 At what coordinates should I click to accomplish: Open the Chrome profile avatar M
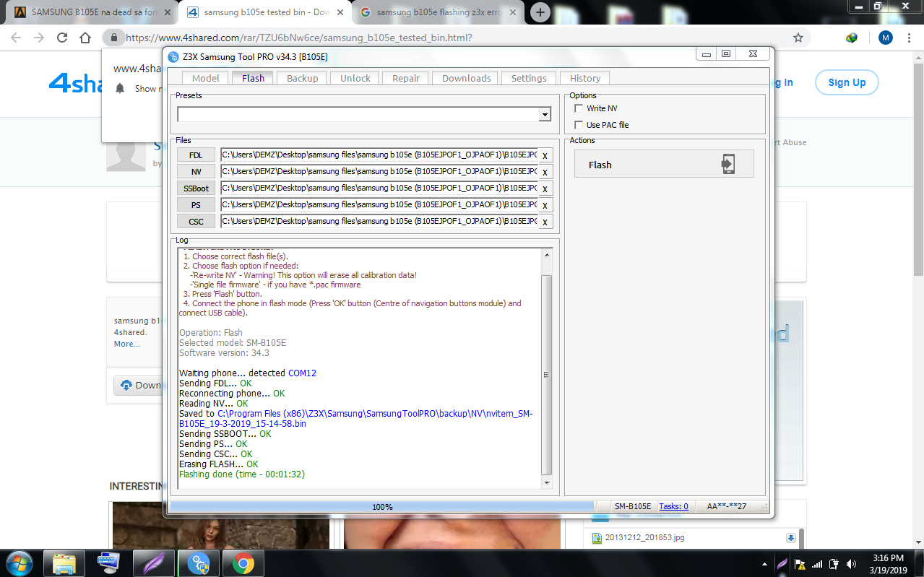(x=886, y=38)
